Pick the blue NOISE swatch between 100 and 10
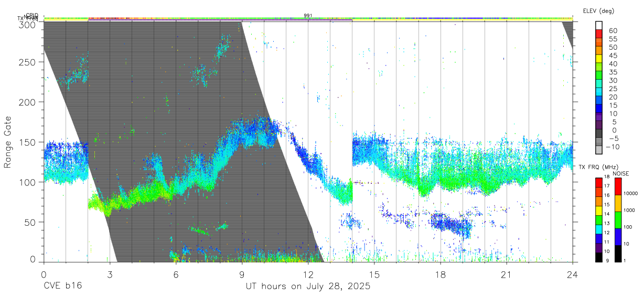The height and width of the screenshot is (297, 644). pyautogui.click(x=618, y=236)
